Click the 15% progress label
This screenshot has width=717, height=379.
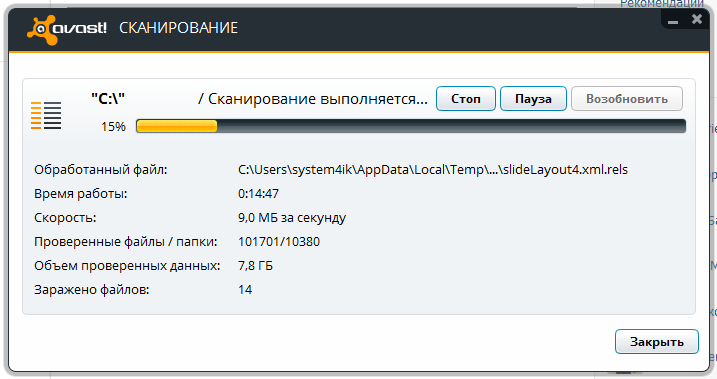click(x=113, y=127)
